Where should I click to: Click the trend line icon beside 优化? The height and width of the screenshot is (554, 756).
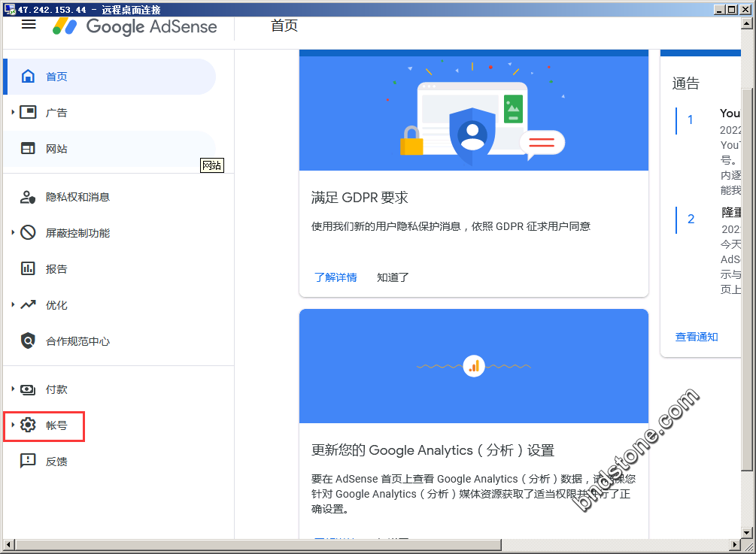coord(28,304)
